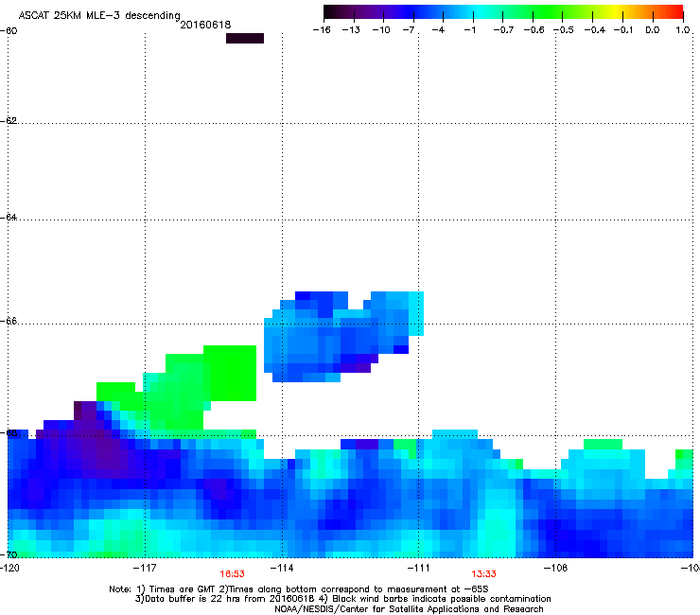Click the color bar legend at the top
The width and height of the screenshot is (700, 615).
[503, 12]
